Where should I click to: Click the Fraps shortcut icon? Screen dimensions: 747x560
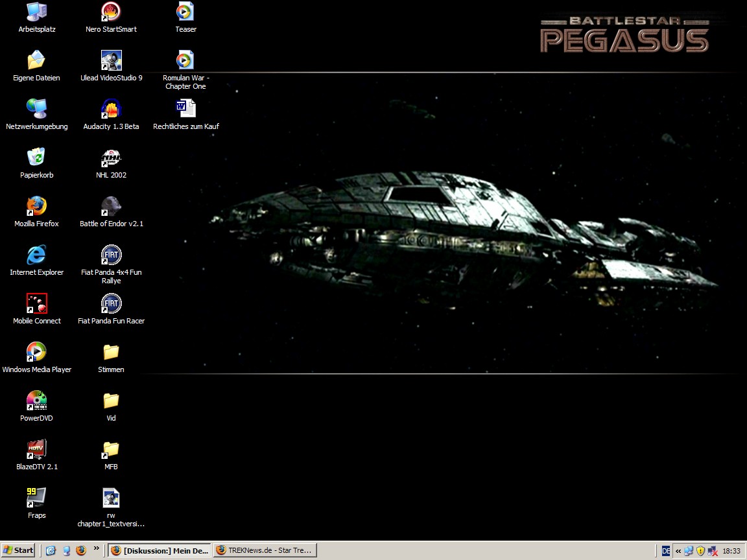[x=36, y=498]
